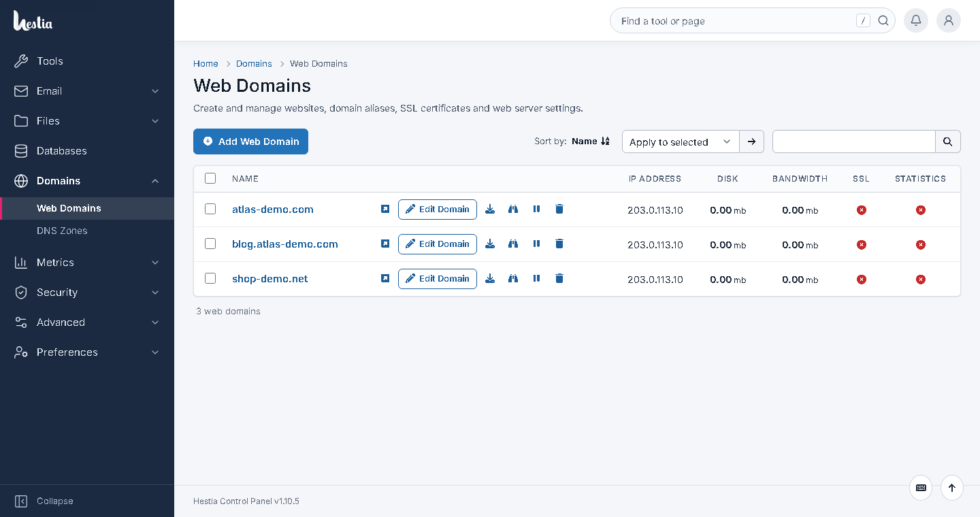SSL status icon for atlas-demo.com
Viewport: 980px width, 517px height.
[x=862, y=210]
